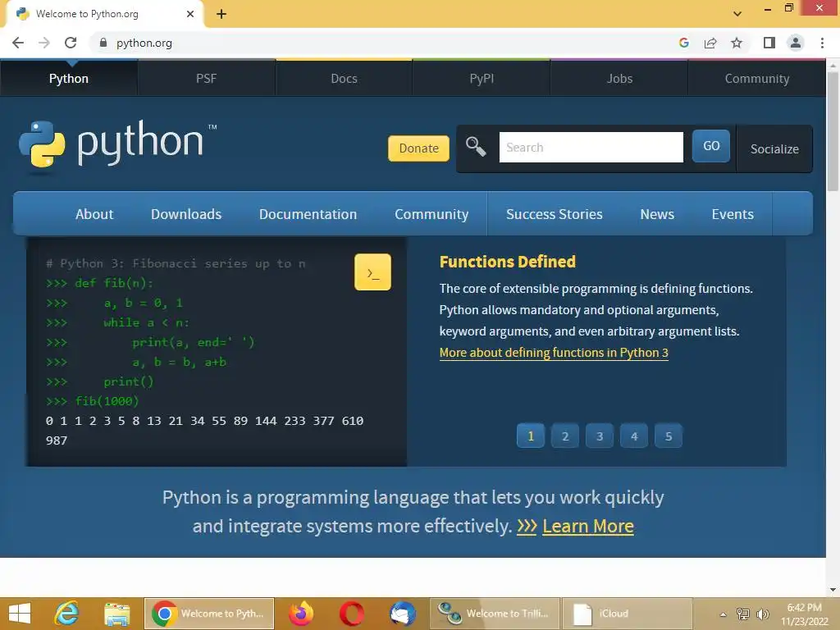Screen dimensions: 840x630
Task: Open the tab search chevron
Action: 737,14
